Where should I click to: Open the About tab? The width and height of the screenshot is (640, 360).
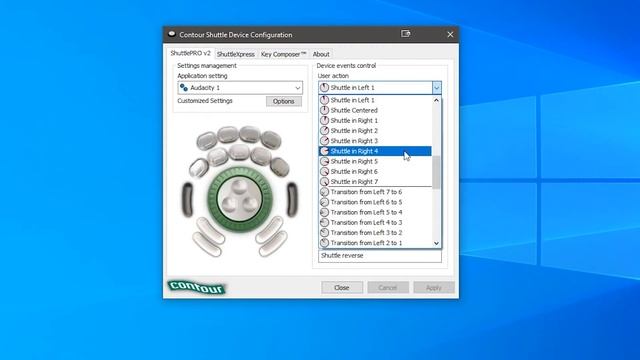tap(321, 54)
